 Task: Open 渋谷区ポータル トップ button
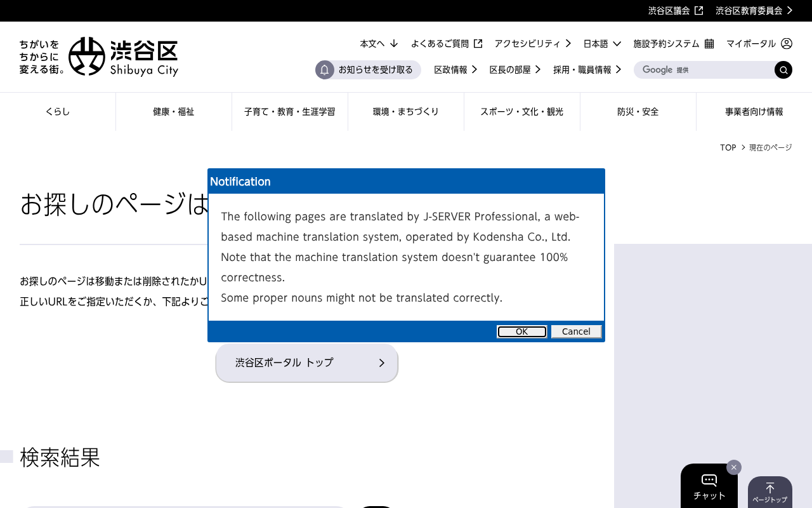pos(306,363)
